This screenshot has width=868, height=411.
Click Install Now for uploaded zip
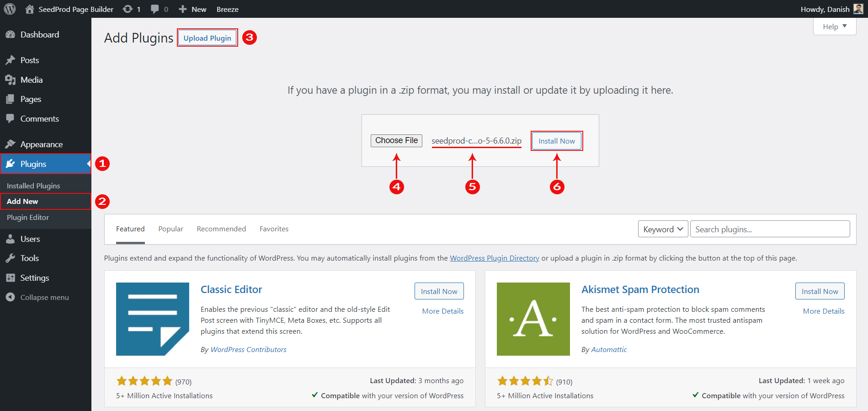coord(557,141)
